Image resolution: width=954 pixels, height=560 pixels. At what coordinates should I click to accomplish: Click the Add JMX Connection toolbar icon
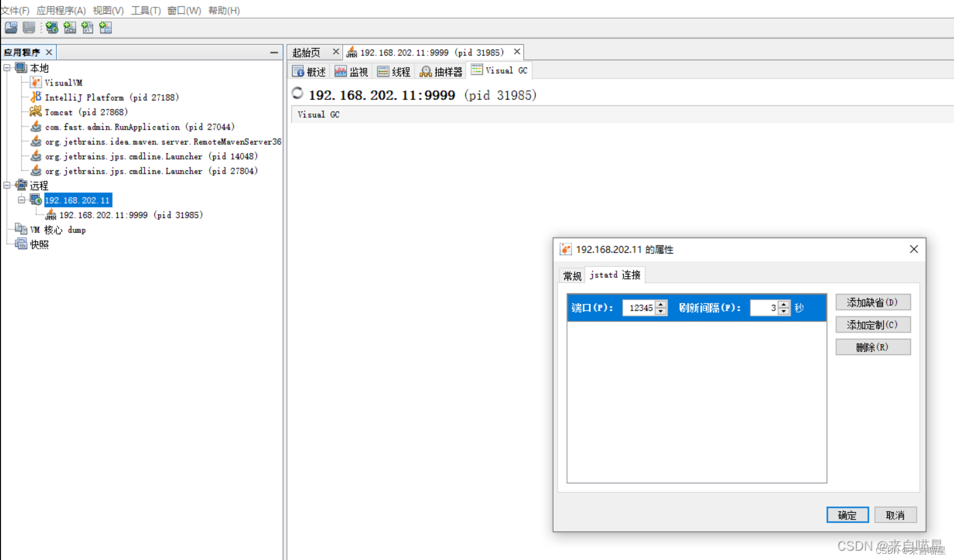tap(70, 28)
